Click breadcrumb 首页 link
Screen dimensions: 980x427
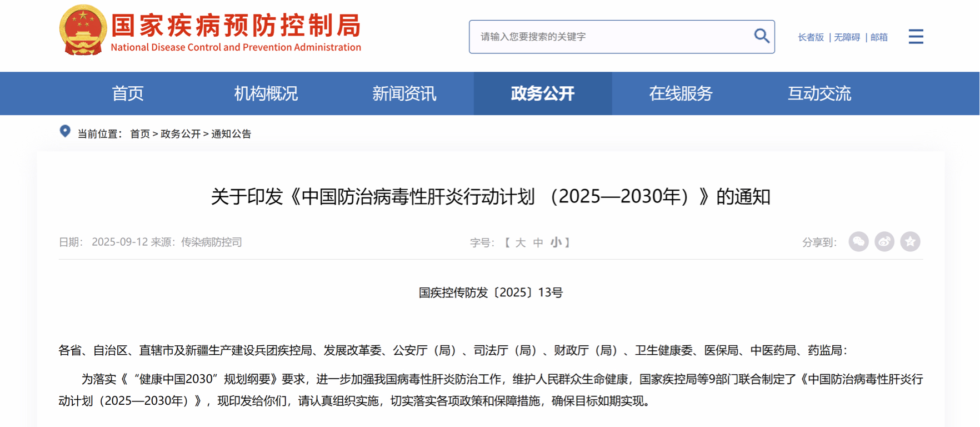(x=140, y=134)
